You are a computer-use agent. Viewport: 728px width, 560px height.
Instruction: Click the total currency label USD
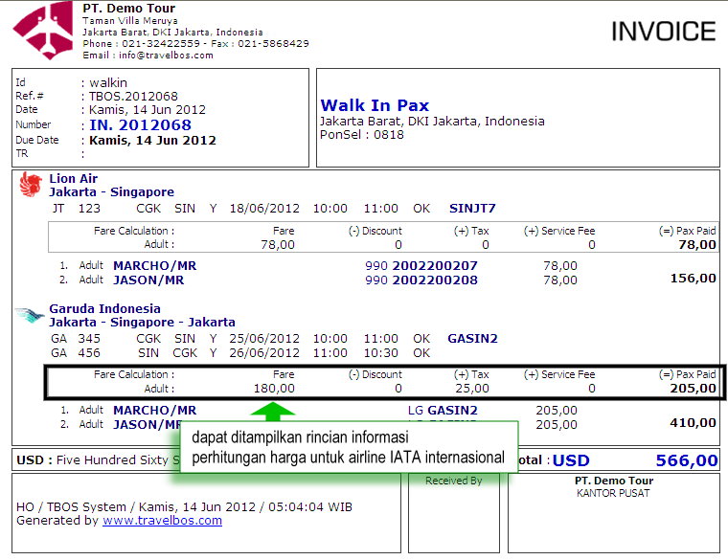571,460
